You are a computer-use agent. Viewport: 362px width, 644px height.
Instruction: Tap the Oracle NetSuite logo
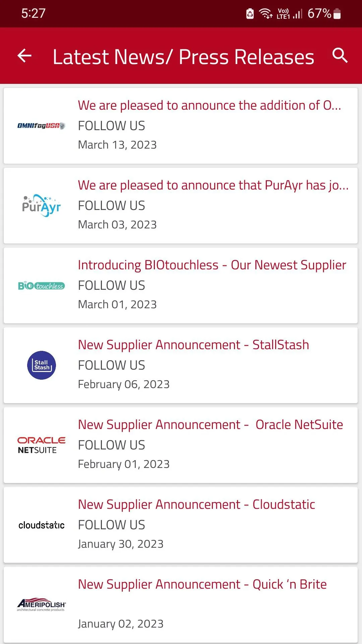pos(41,445)
